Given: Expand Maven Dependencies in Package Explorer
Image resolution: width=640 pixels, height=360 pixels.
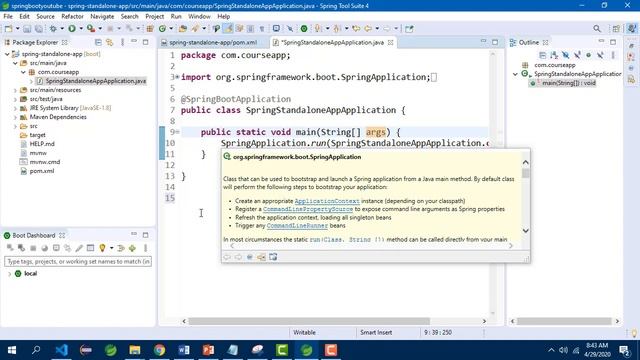Looking at the screenshot, I should point(15,117).
